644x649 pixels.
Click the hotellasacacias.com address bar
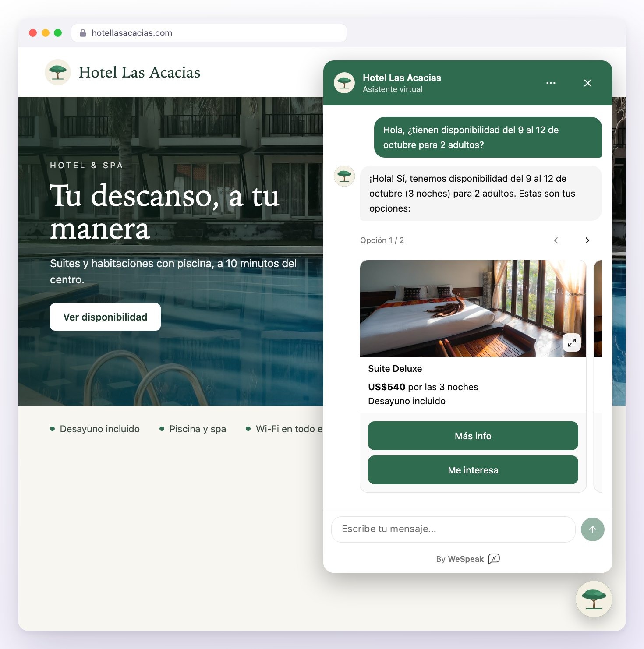coord(209,33)
